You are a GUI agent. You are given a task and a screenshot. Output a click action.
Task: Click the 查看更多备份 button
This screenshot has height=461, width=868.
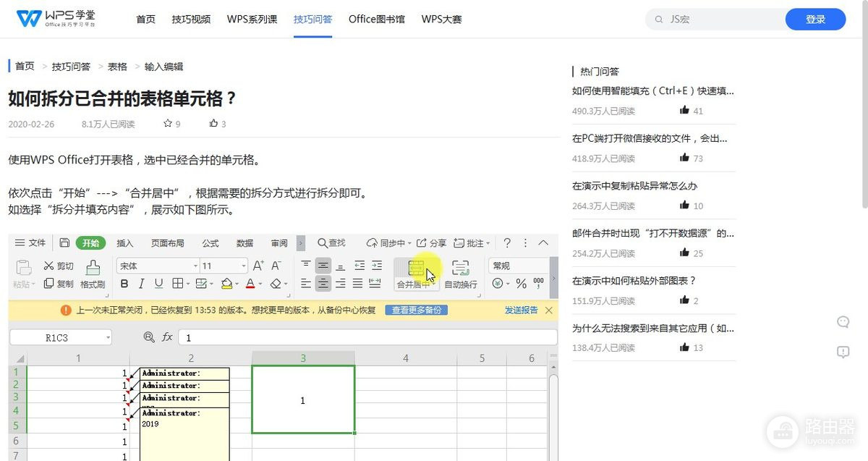(416, 310)
